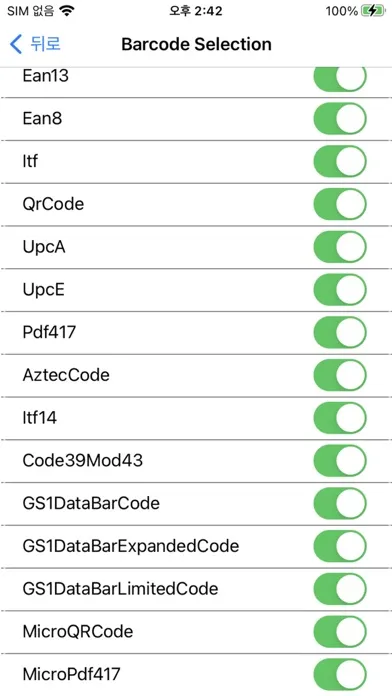The width and height of the screenshot is (392, 696).
Task: Toggle the Pdf417 switch off
Action: point(340,332)
